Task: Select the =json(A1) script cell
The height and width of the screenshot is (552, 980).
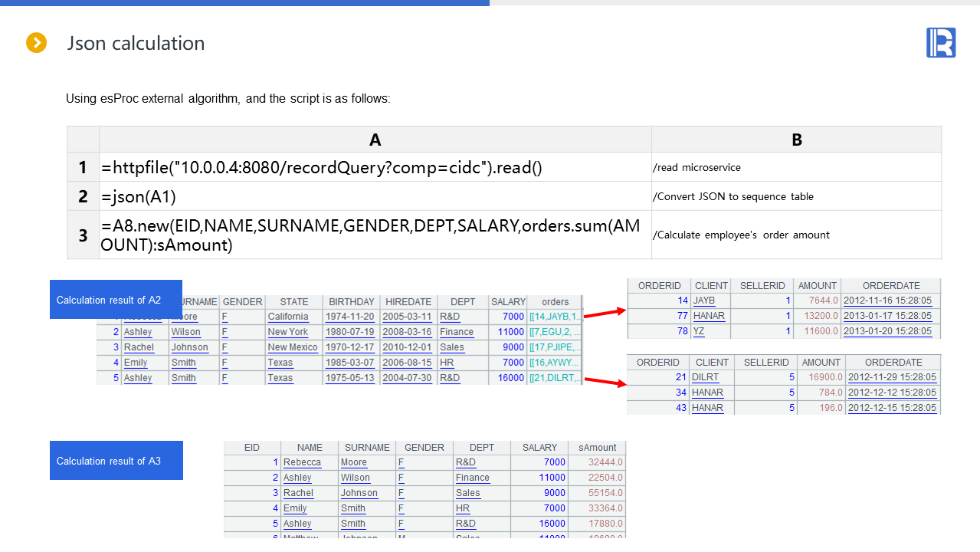Action: [x=375, y=196]
